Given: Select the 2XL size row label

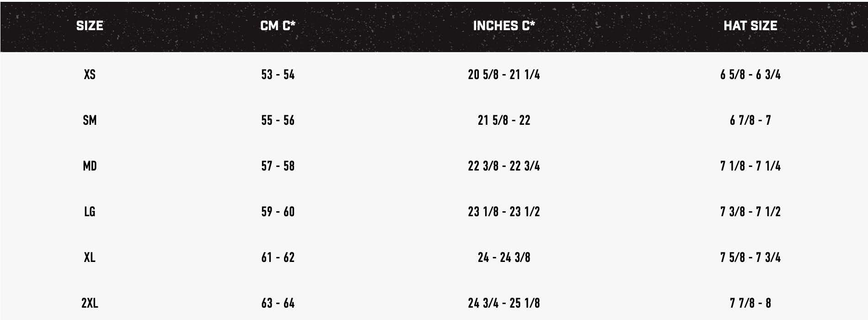Looking at the screenshot, I should pos(90,303).
